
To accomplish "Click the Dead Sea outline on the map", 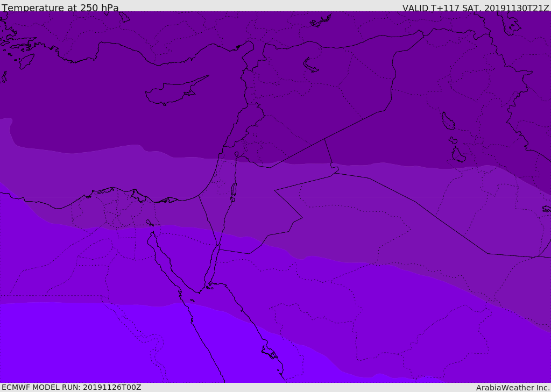I will click(x=234, y=190).
